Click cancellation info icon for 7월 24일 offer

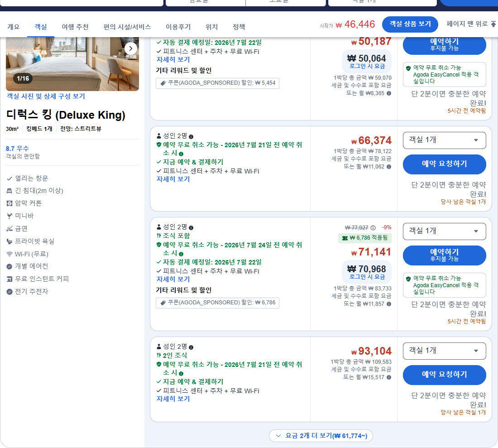pyautogui.click(x=181, y=254)
